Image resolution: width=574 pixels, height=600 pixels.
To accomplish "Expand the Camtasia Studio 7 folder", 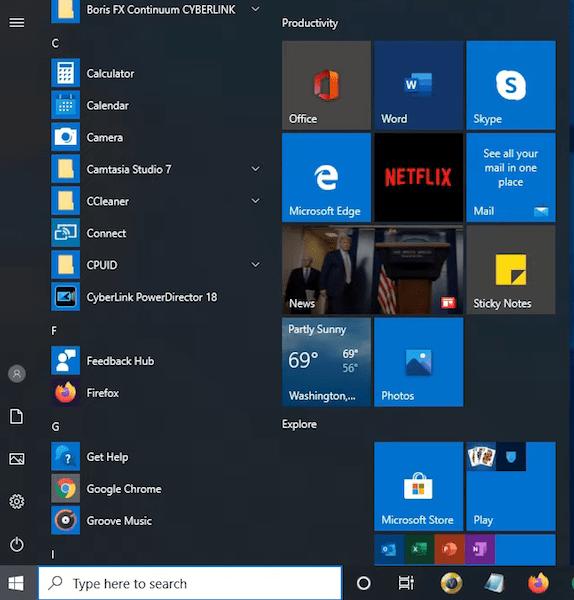I will (x=255, y=169).
